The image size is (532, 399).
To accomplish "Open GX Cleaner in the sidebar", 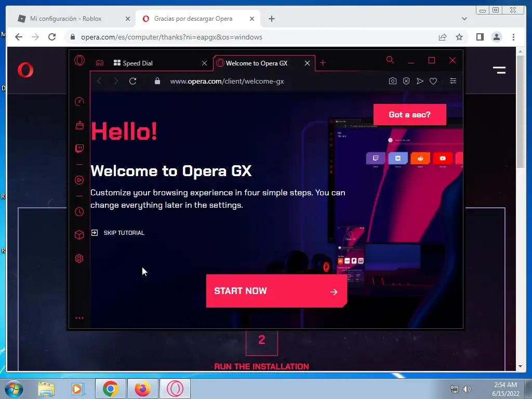I will click(x=79, y=125).
